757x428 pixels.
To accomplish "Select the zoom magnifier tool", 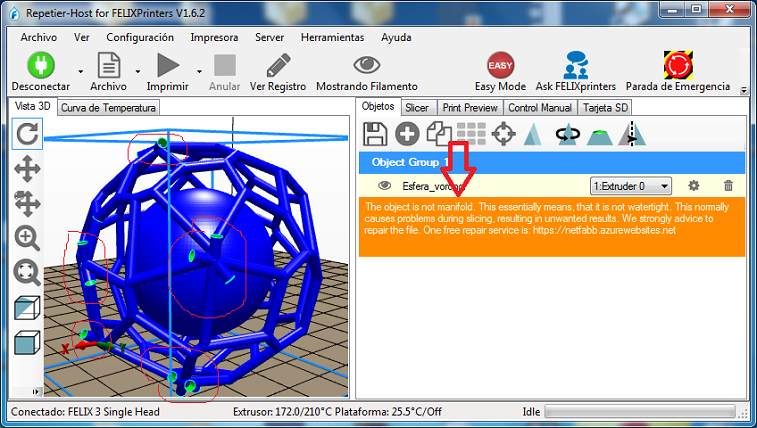I will coord(27,238).
